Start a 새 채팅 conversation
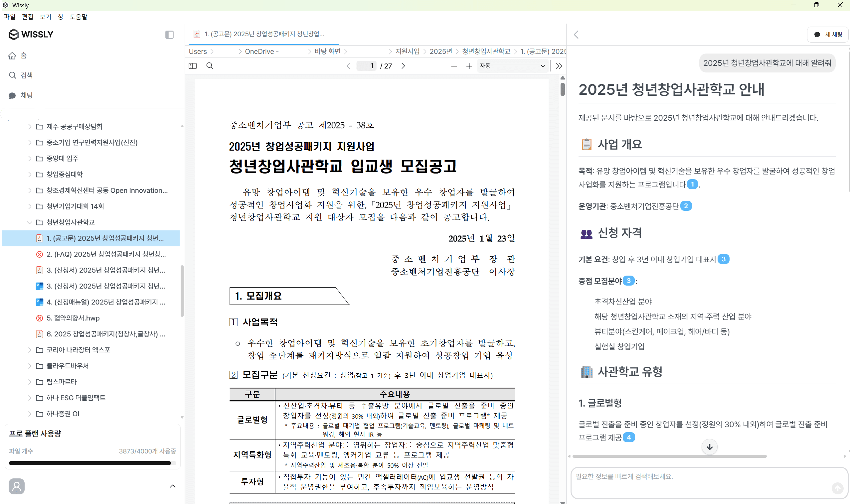Screen dimensions: 850x504 point(828,35)
